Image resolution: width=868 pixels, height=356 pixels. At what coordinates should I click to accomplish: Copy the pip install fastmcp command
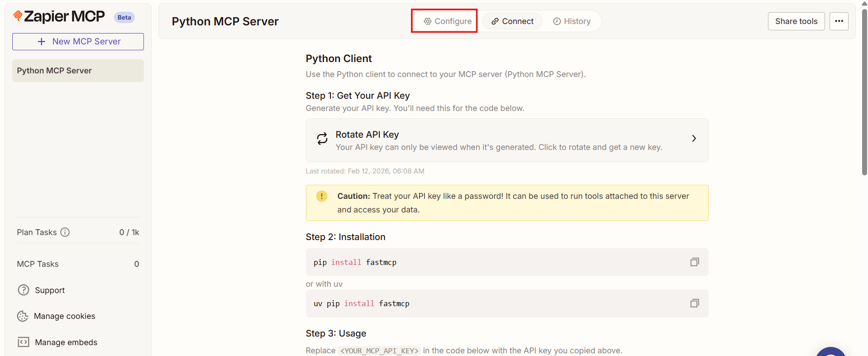point(694,262)
